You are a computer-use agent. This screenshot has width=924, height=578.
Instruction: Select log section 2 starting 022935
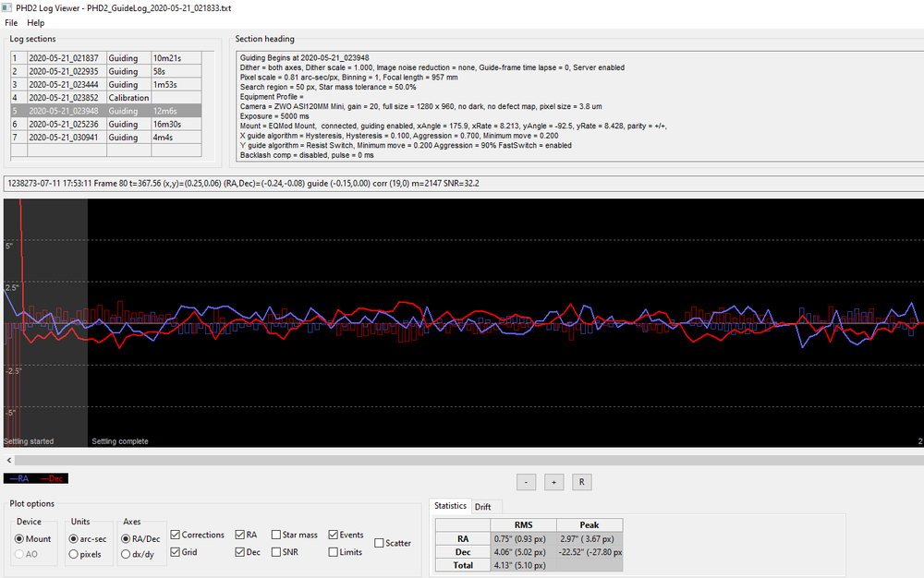106,71
